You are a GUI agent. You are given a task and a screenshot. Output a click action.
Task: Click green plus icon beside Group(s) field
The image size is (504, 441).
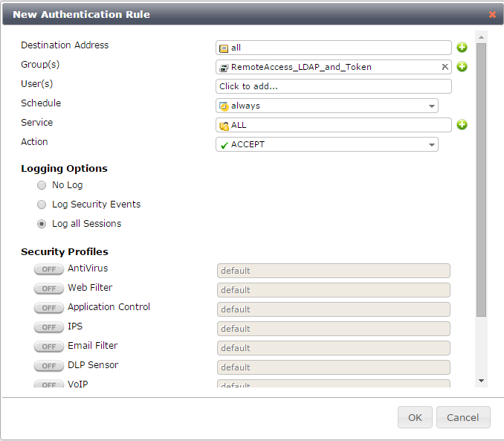tap(462, 67)
